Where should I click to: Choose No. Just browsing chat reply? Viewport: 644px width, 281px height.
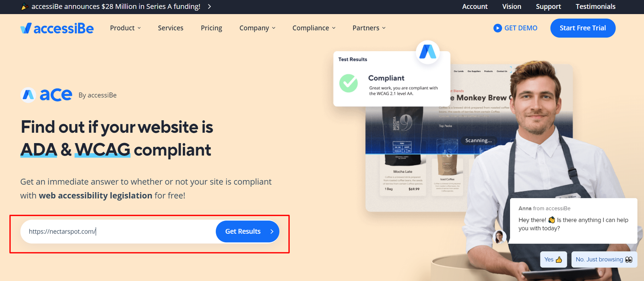coord(604,260)
